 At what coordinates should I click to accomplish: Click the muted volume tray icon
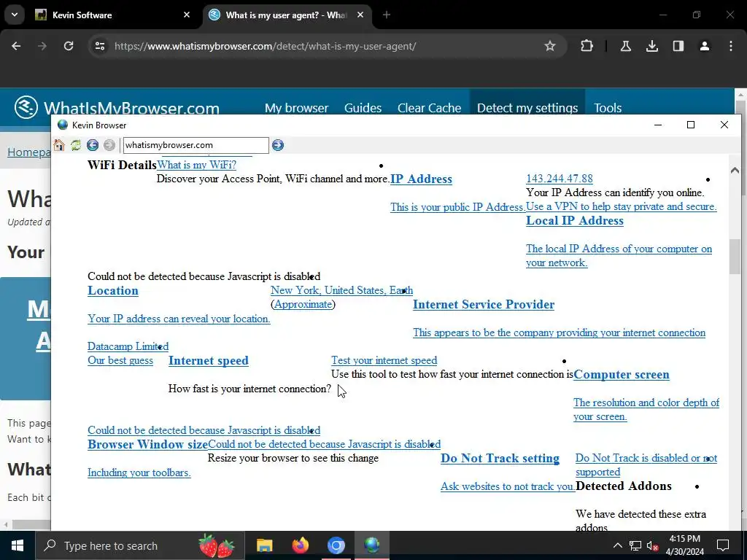(653, 545)
